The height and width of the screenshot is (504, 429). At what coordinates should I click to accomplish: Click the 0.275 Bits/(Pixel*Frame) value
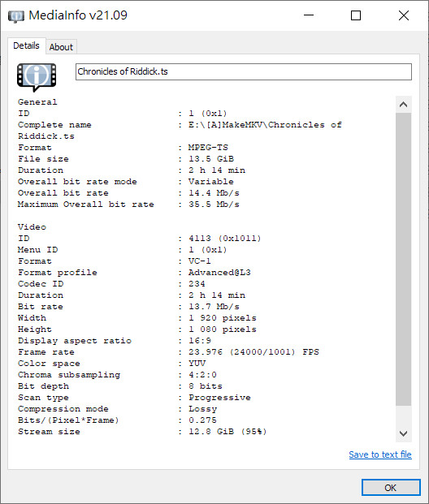coord(202,420)
